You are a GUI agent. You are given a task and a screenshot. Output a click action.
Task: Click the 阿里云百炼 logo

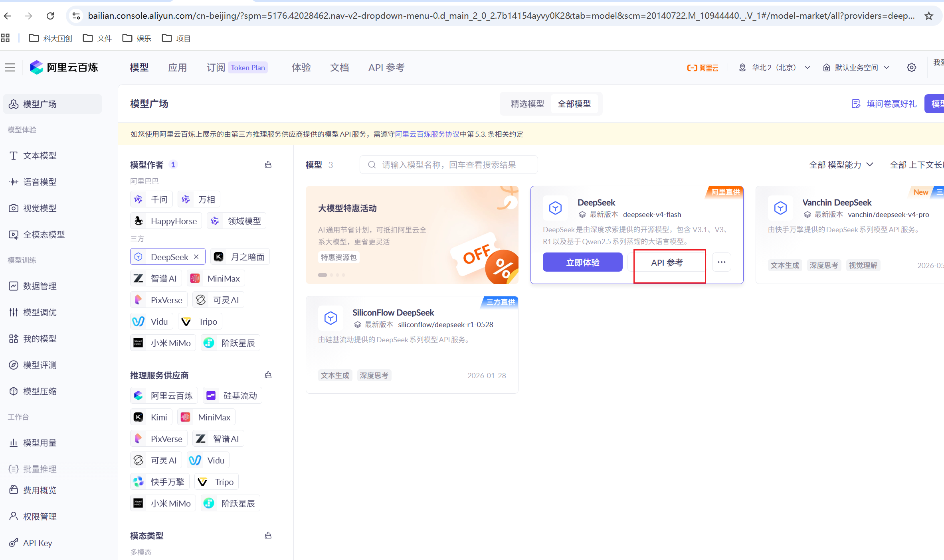point(64,68)
